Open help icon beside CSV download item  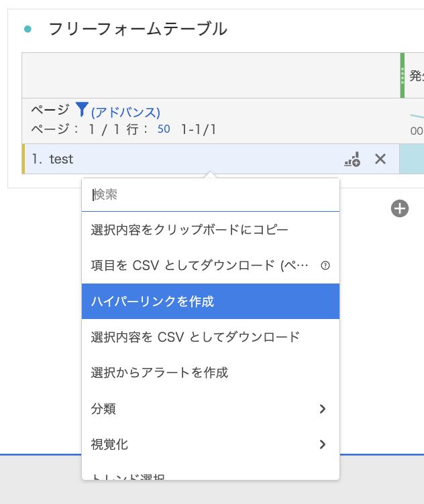(325, 265)
